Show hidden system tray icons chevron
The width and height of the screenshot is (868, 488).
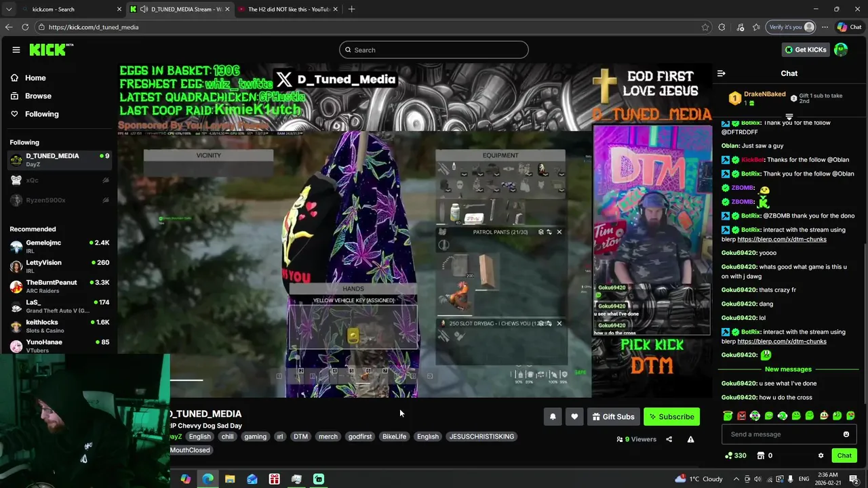click(x=736, y=479)
